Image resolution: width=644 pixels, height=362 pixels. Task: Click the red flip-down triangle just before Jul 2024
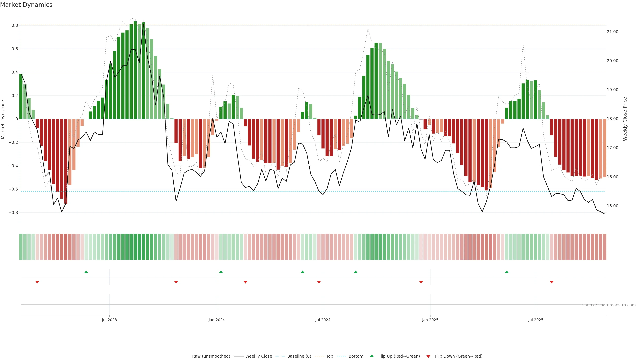click(x=319, y=282)
